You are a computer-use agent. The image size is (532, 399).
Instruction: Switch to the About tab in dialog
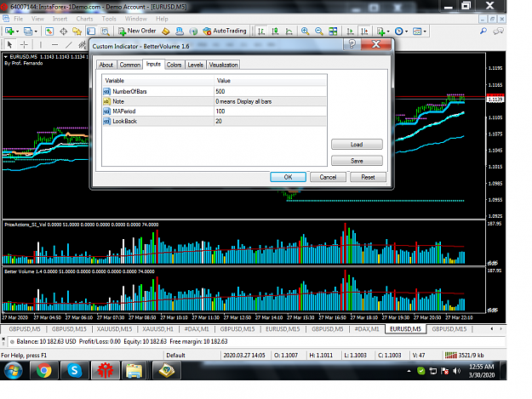[106, 65]
